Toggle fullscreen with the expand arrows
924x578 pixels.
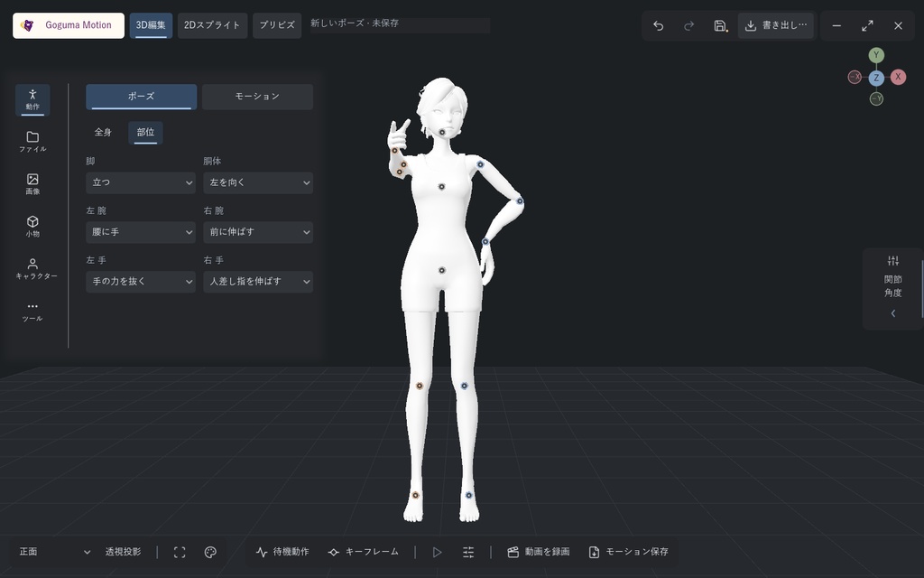867,26
